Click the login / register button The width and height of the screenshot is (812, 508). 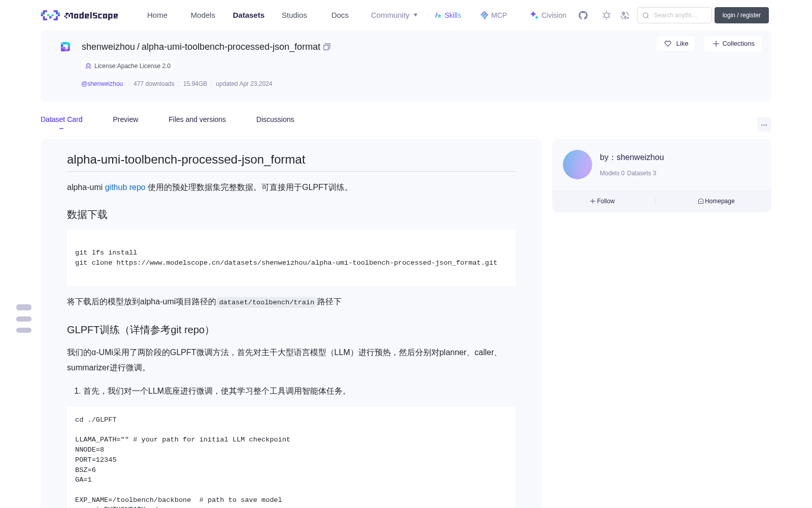pos(741,15)
